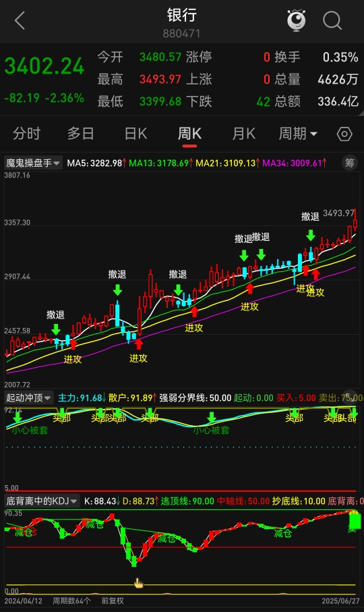Tap the hand pointer cursor icon
Viewport: 364px width, 612px height.
pyautogui.click(x=139, y=583)
